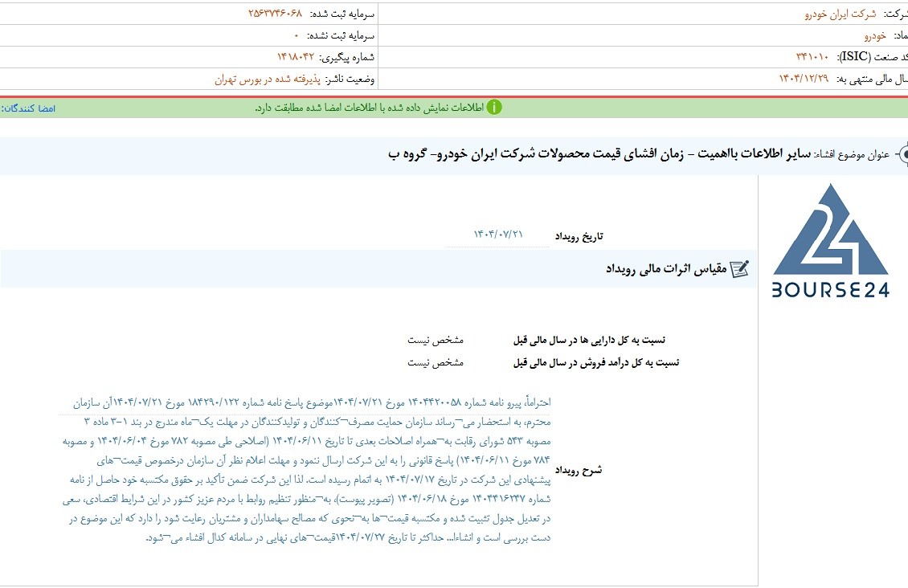
Task: Click "مشخص نیست" in the total assets row
Action: click(436, 341)
